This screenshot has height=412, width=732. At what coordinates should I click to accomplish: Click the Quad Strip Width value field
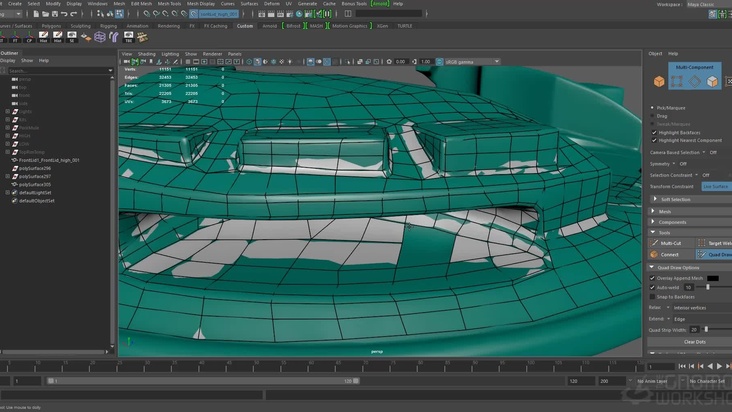click(694, 329)
